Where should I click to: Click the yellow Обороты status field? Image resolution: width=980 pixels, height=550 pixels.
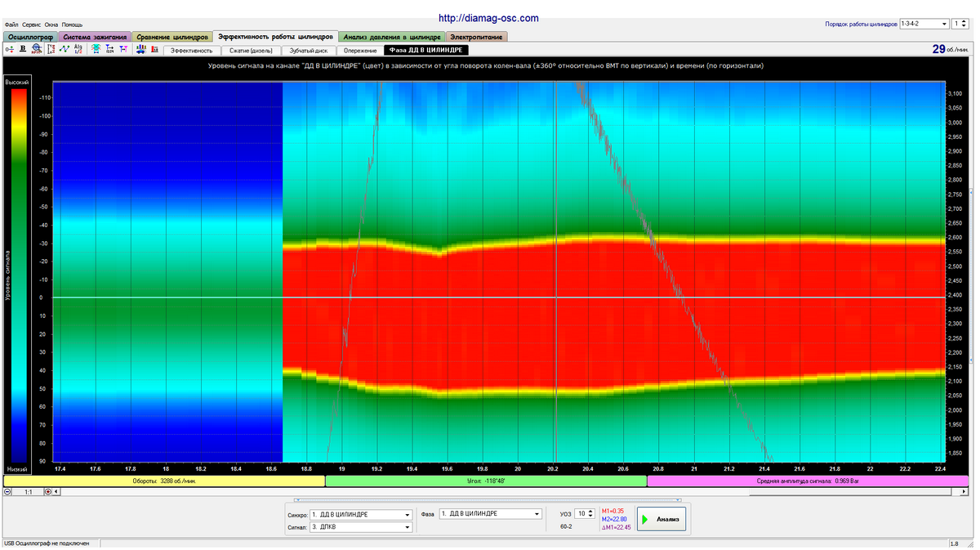click(x=164, y=481)
